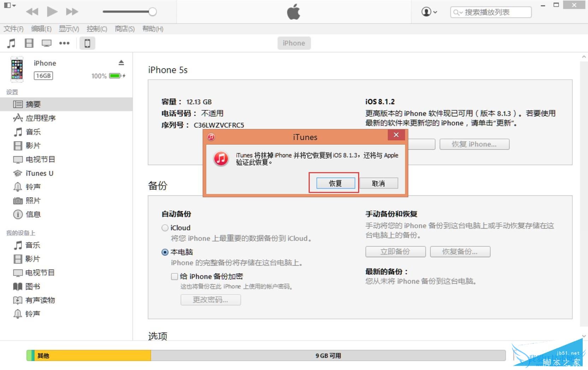This screenshot has width=588, height=370.
Task: Select the 本电脑 backup option
Action: 165,252
